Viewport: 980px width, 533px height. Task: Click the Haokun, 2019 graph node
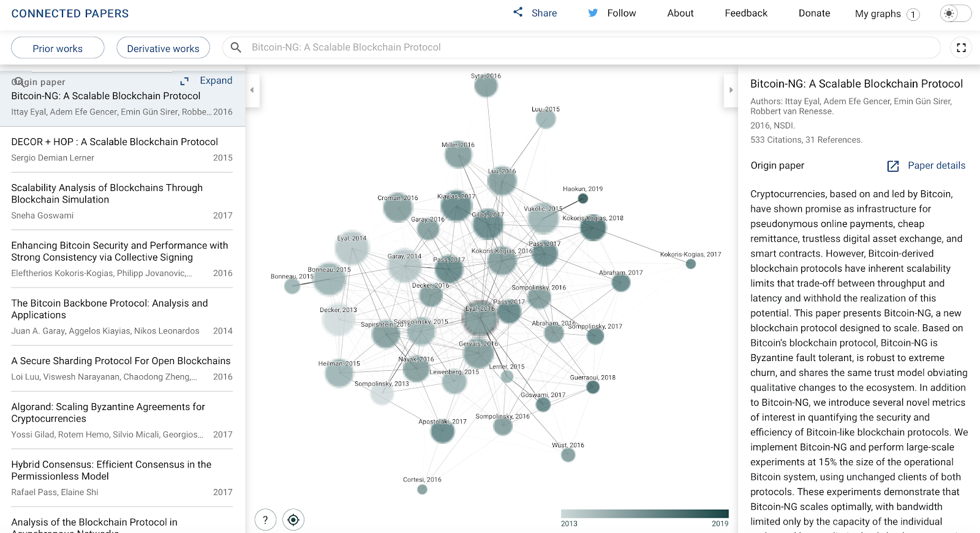(583, 198)
